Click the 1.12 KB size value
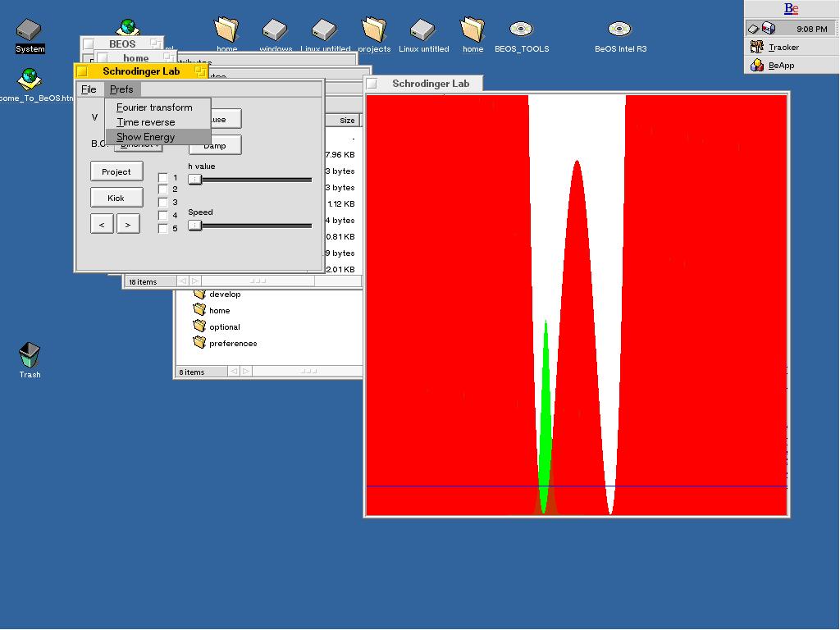 click(341, 204)
